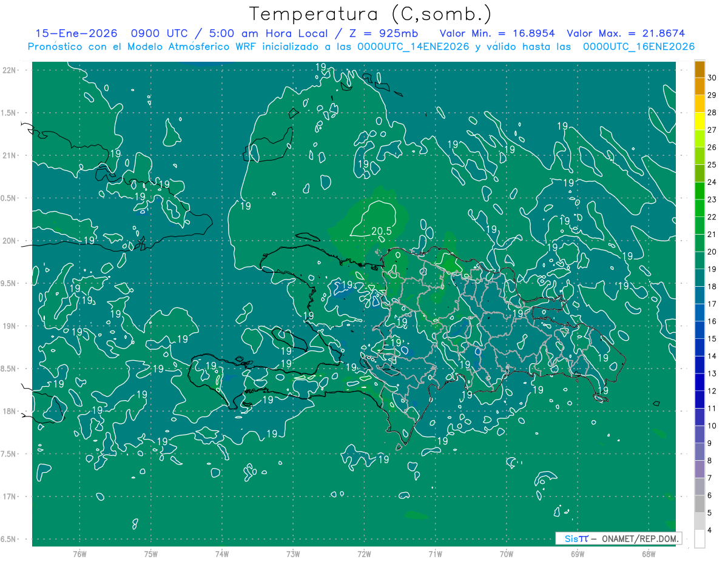Click the '73W' longitude axis label
The width and height of the screenshot is (728, 562).
coord(293,554)
